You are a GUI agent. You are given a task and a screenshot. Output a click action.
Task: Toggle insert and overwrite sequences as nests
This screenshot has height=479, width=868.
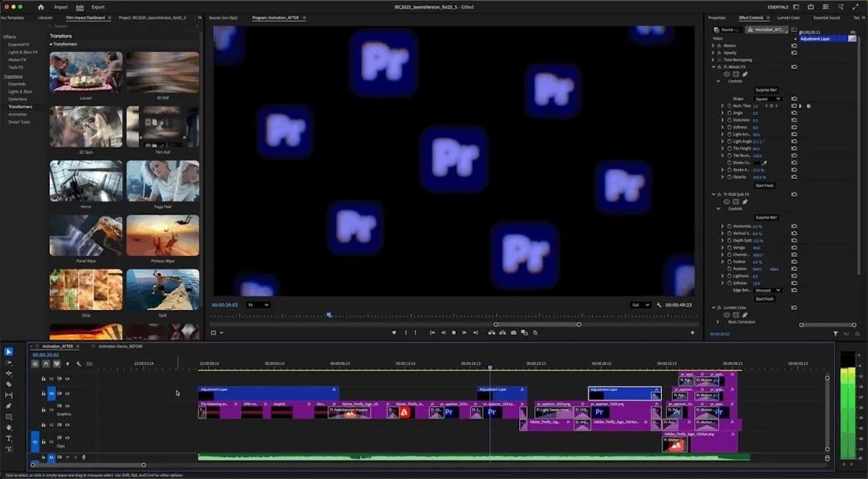pyautogui.click(x=35, y=364)
